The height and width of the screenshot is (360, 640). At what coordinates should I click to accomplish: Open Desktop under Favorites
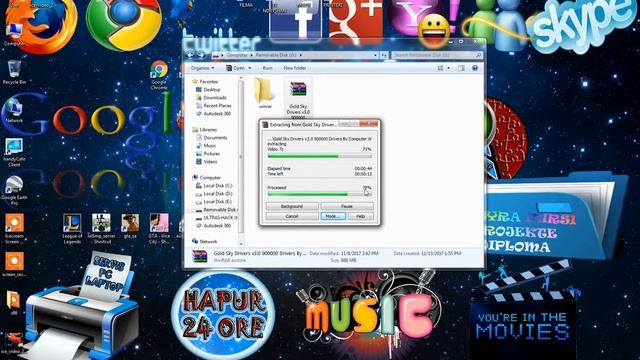tap(212, 89)
